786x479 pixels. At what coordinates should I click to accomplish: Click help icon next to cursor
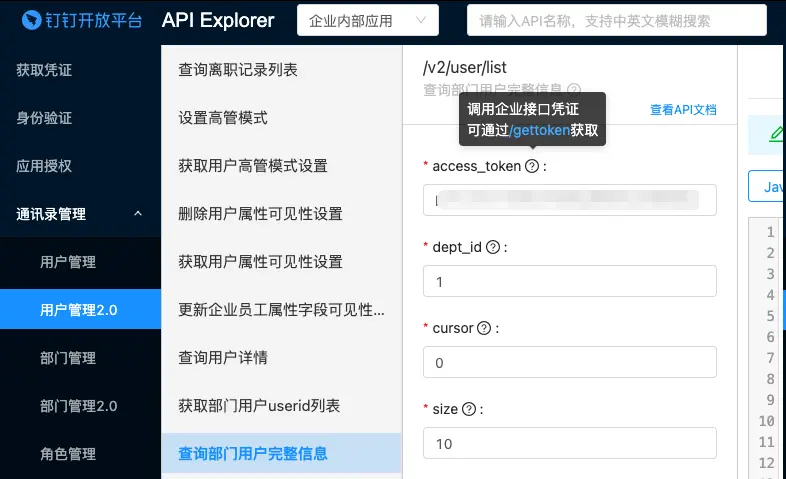click(484, 328)
